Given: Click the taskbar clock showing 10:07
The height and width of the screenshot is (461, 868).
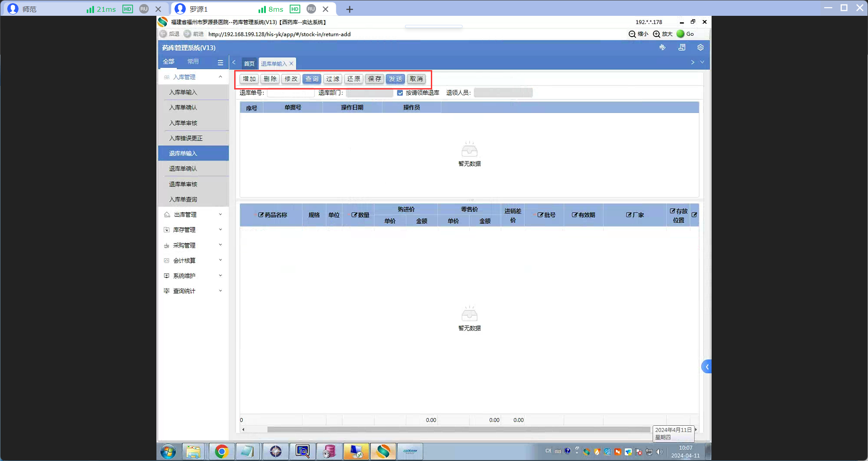Looking at the screenshot, I should 685,452.
